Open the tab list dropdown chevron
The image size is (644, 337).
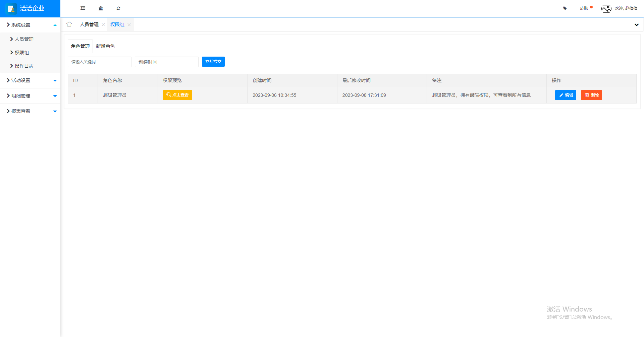click(x=636, y=25)
